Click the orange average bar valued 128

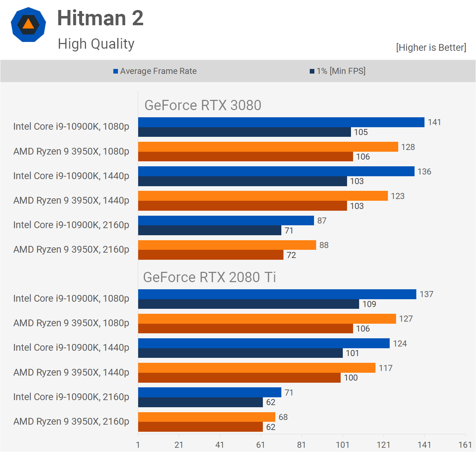click(268, 147)
